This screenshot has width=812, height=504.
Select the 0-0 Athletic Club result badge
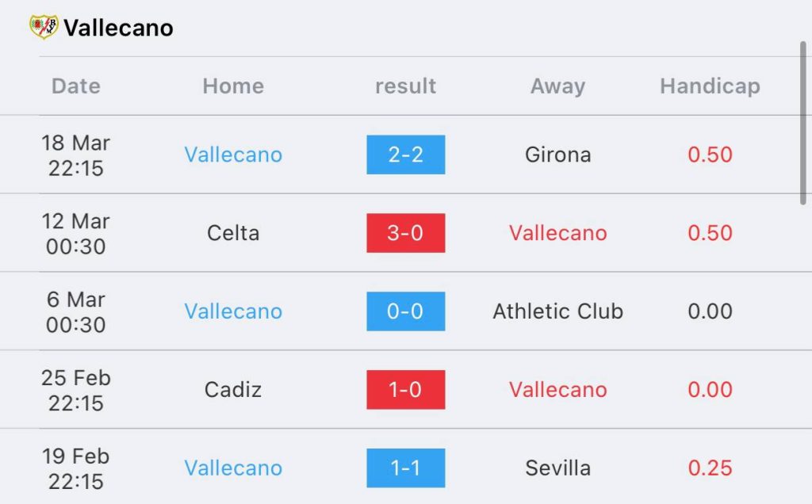click(405, 311)
